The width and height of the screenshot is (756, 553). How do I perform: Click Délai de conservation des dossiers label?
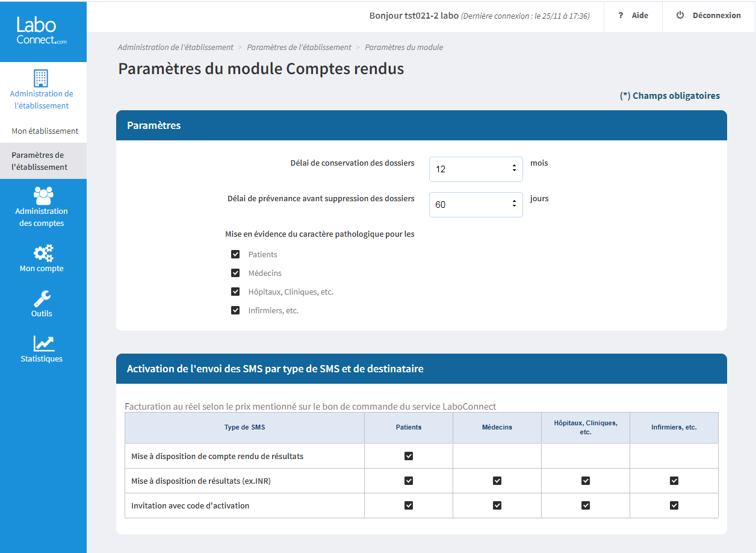(352, 163)
